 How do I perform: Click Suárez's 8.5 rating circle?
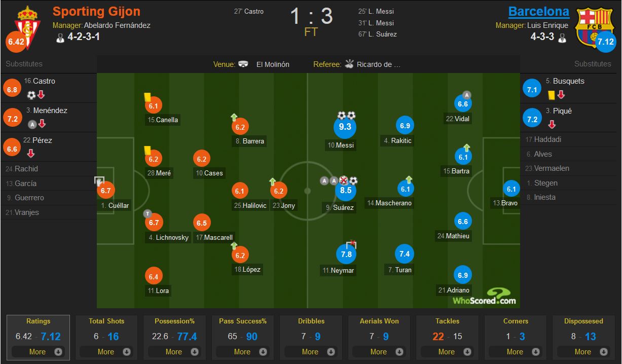point(345,191)
